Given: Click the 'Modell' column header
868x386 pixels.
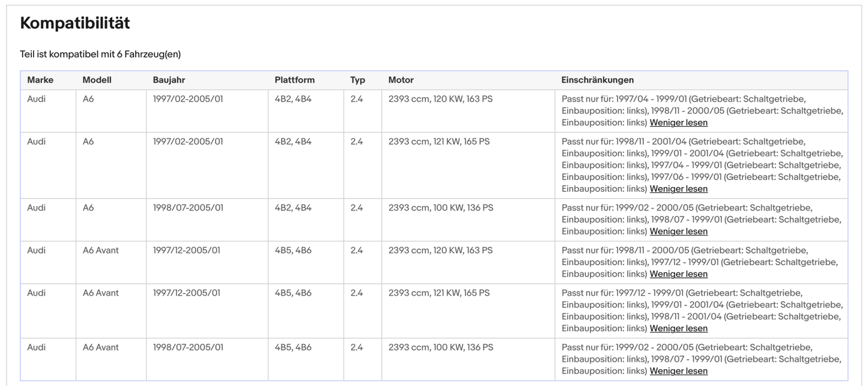Looking at the screenshot, I should click(x=96, y=79).
